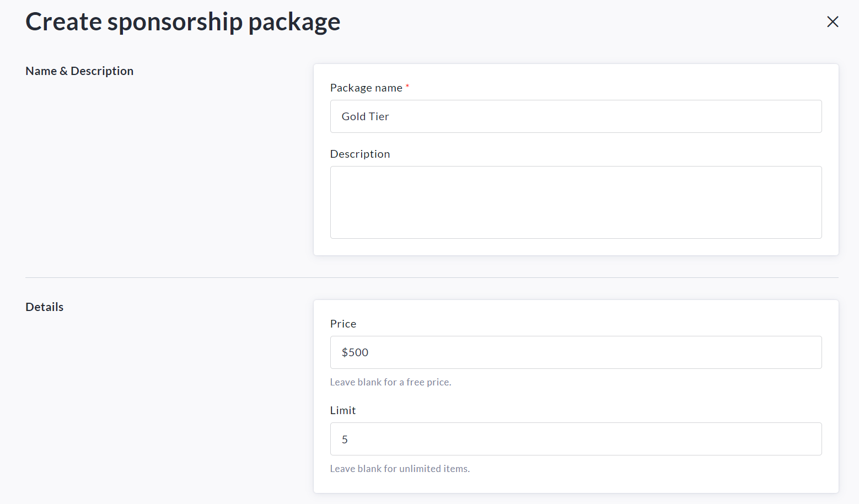Click the divider line above Details section

[432, 277]
